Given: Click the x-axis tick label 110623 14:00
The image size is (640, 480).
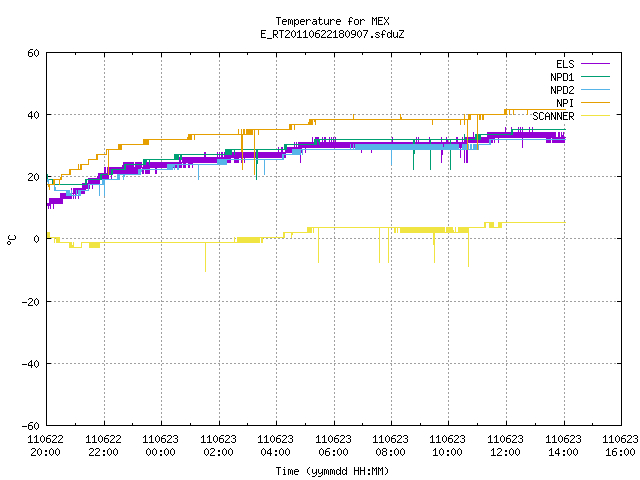Looking at the screenshot, I should point(564,446).
